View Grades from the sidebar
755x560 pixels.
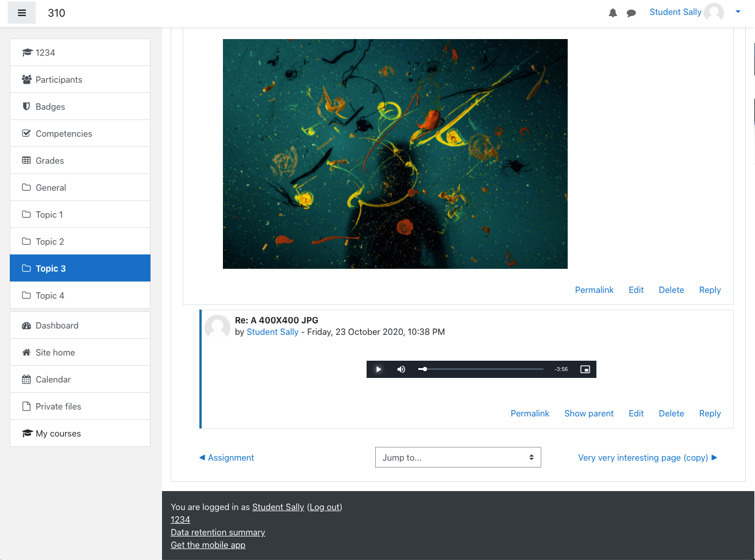80,160
